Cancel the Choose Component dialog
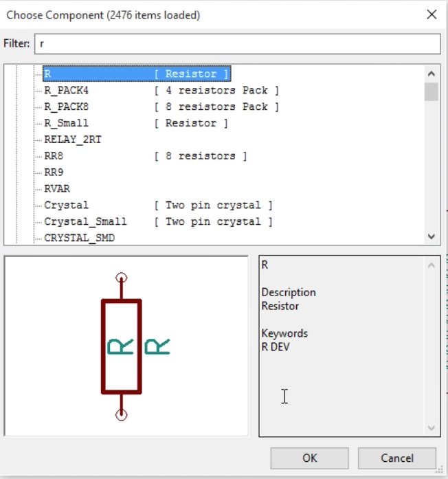Image resolution: width=448 pixels, height=479 pixels. click(x=396, y=458)
